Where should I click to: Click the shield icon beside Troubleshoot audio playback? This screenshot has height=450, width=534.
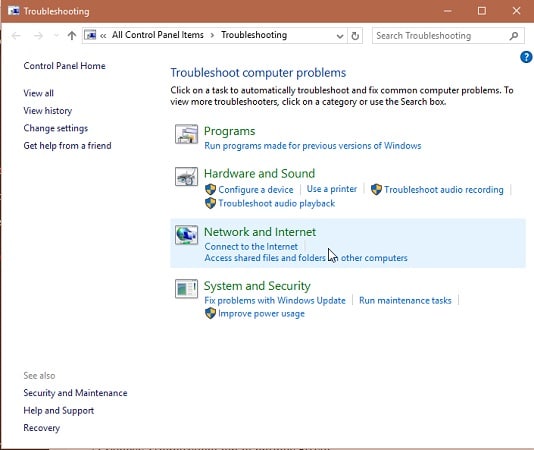click(x=210, y=203)
